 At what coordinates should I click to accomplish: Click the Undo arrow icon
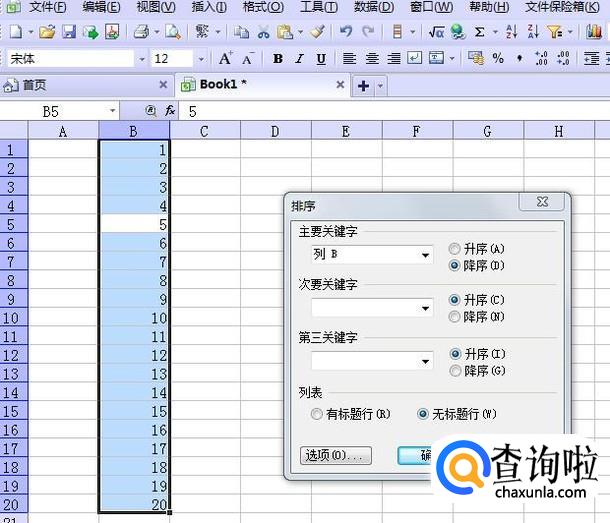pyautogui.click(x=346, y=31)
